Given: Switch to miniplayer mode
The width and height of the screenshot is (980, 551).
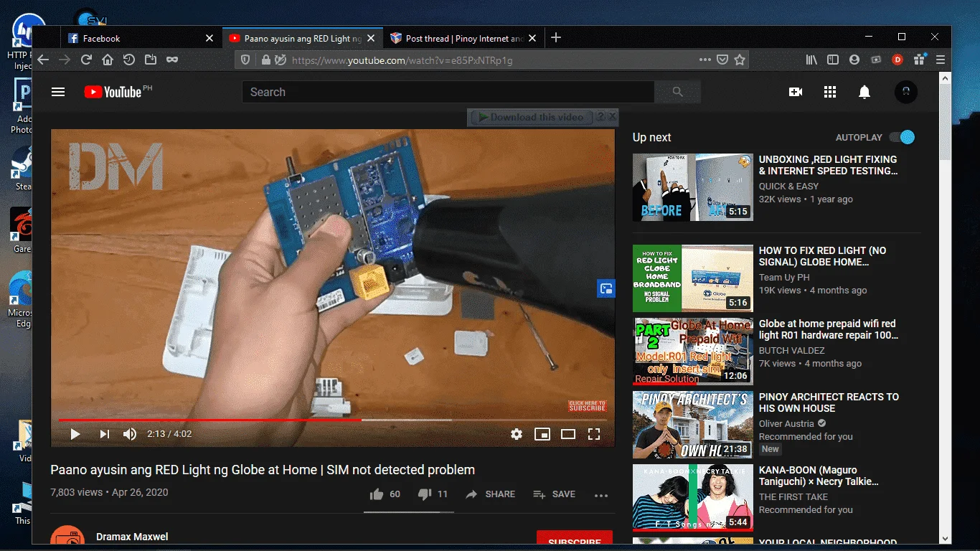Looking at the screenshot, I should pyautogui.click(x=542, y=434).
